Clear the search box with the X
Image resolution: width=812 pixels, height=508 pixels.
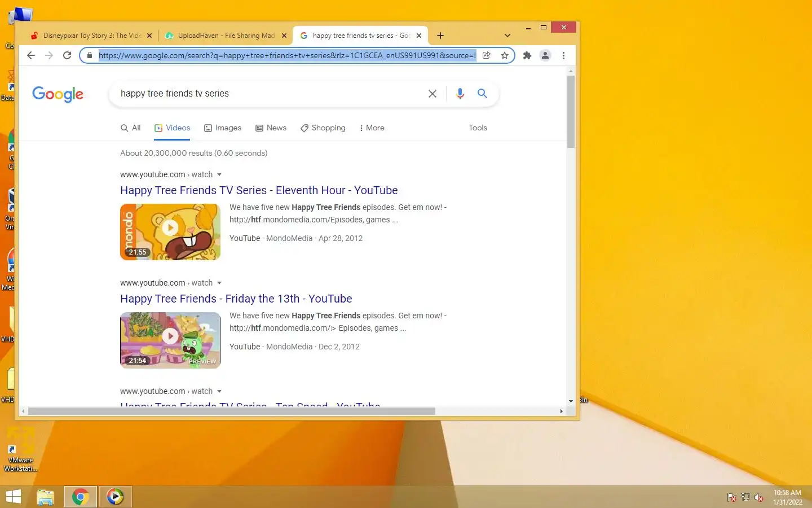click(x=433, y=94)
